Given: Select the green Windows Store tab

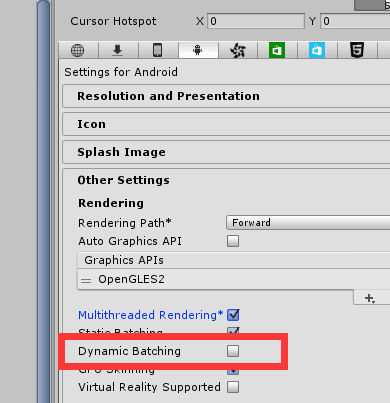Looking at the screenshot, I should 277,50.
